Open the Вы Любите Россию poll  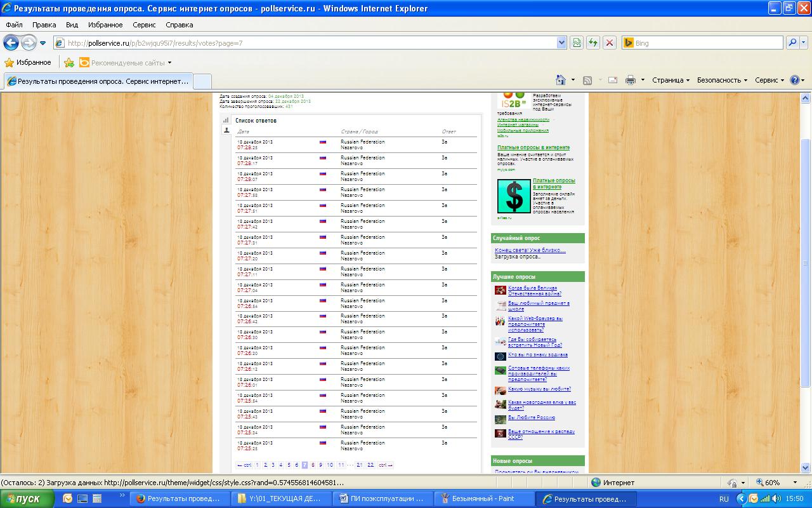[x=532, y=418]
